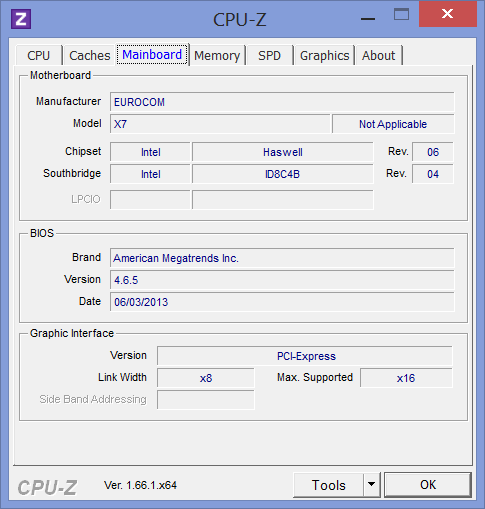Image resolution: width=485 pixels, height=509 pixels.
Task: Click the Manufacturer label
Action: click(x=68, y=101)
